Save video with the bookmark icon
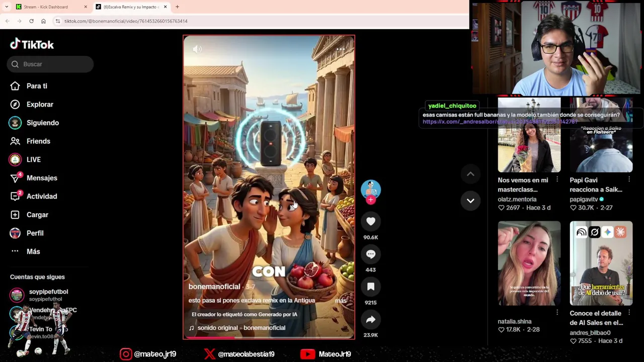644x362 pixels. (x=371, y=287)
